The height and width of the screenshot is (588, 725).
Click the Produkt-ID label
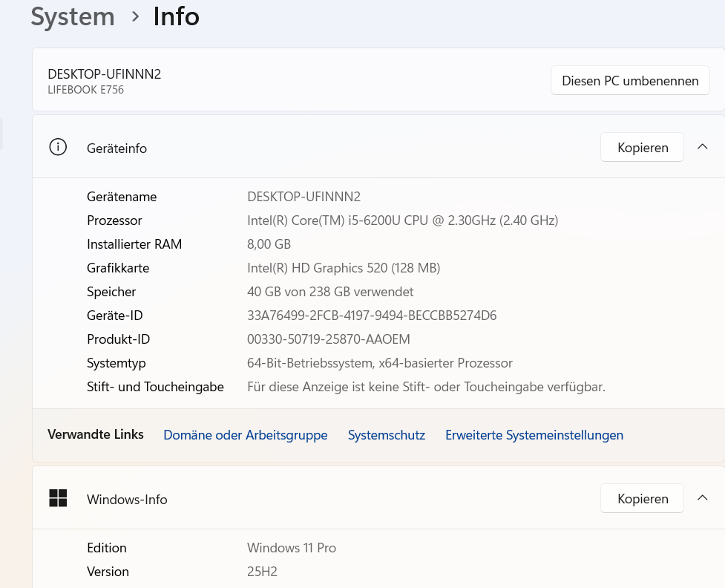(x=119, y=339)
